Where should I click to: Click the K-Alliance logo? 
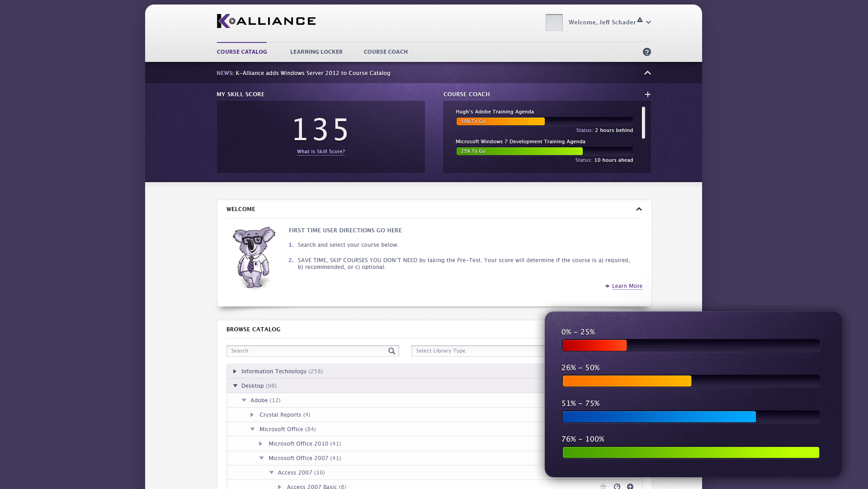(x=266, y=21)
